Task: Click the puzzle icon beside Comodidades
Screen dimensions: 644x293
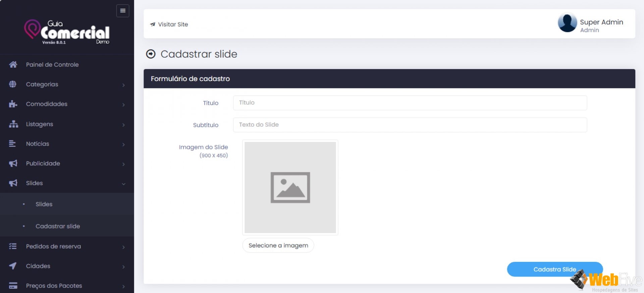Action: click(x=13, y=104)
